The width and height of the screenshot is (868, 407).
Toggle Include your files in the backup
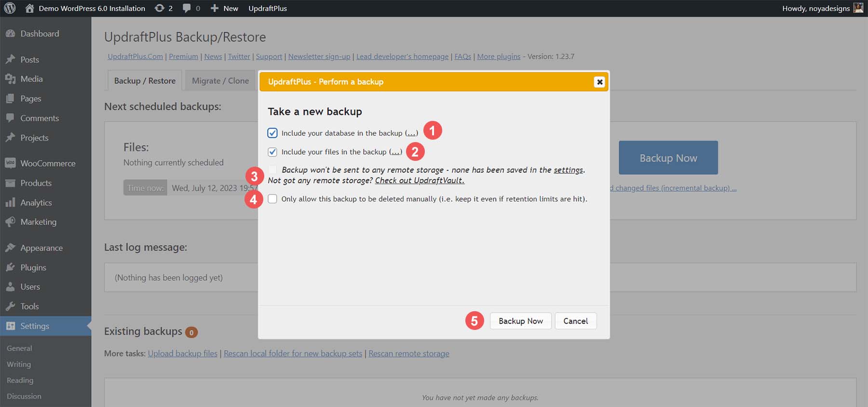click(272, 152)
